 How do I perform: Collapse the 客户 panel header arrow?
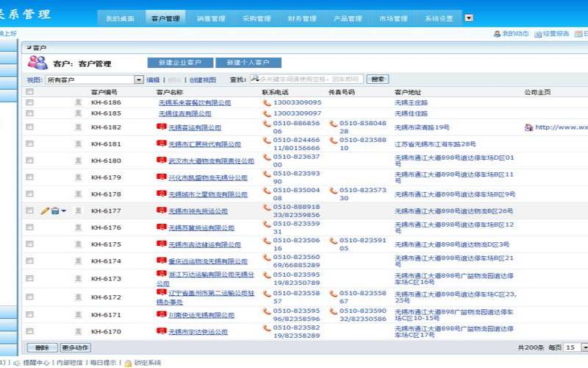click(x=29, y=48)
